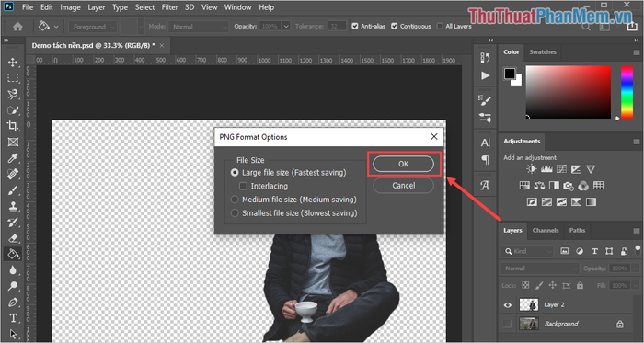644x343 pixels.
Task: Select the Pen tool
Action: [13, 302]
